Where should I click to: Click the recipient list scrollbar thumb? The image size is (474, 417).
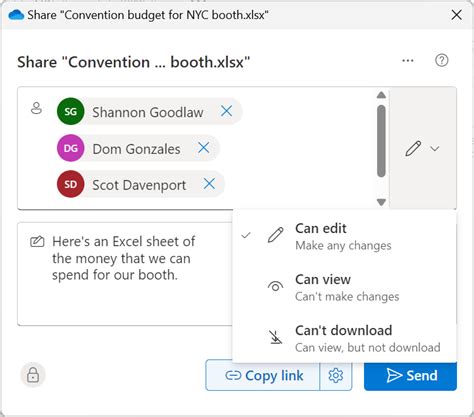[x=381, y=141]
